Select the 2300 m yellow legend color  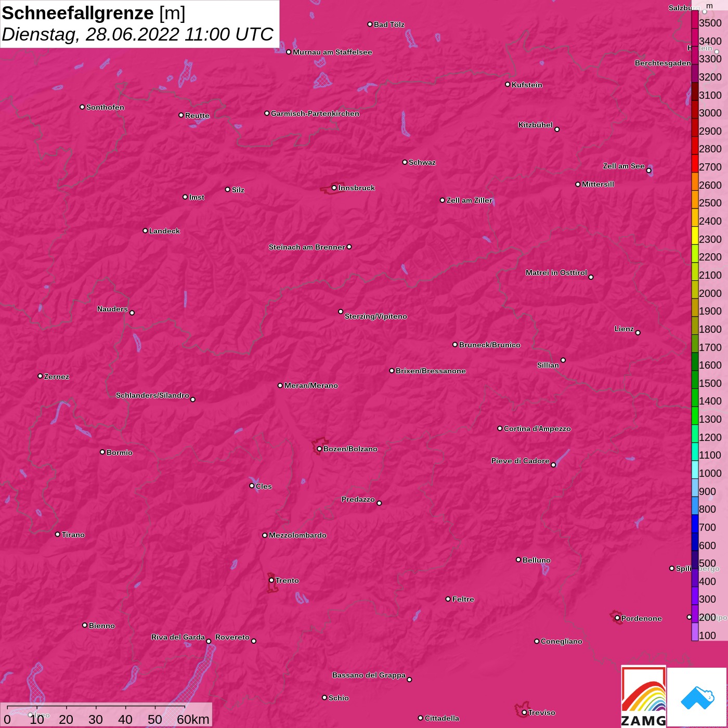click(695, 236)
